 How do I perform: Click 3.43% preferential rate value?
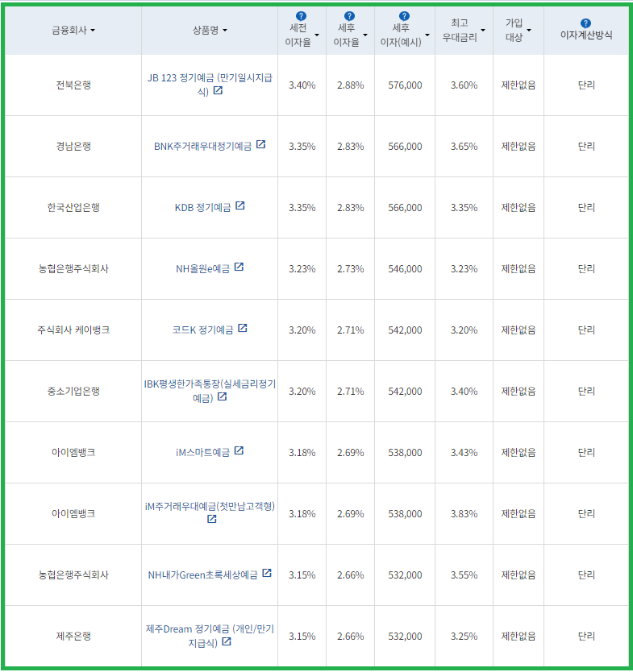[x=464, y=453]
